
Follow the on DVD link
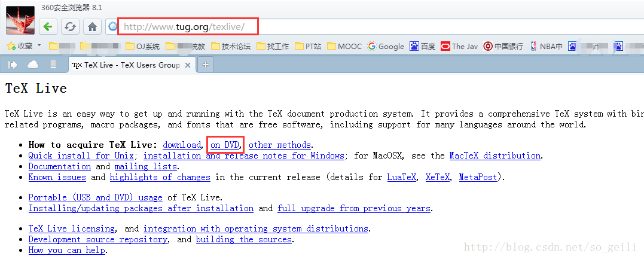(225, 145)
